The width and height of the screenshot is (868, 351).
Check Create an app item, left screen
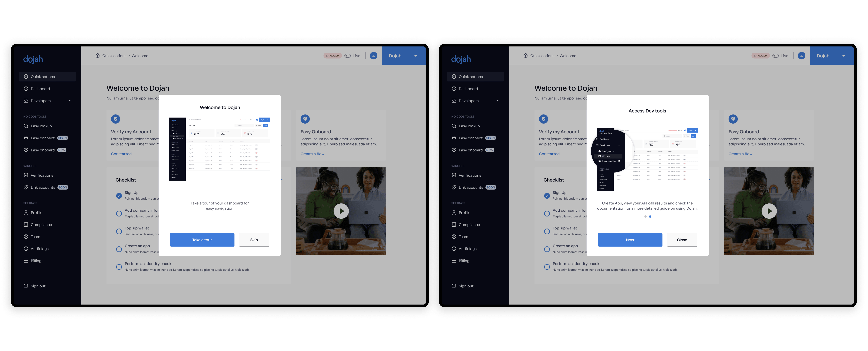[x=119, y=249]
